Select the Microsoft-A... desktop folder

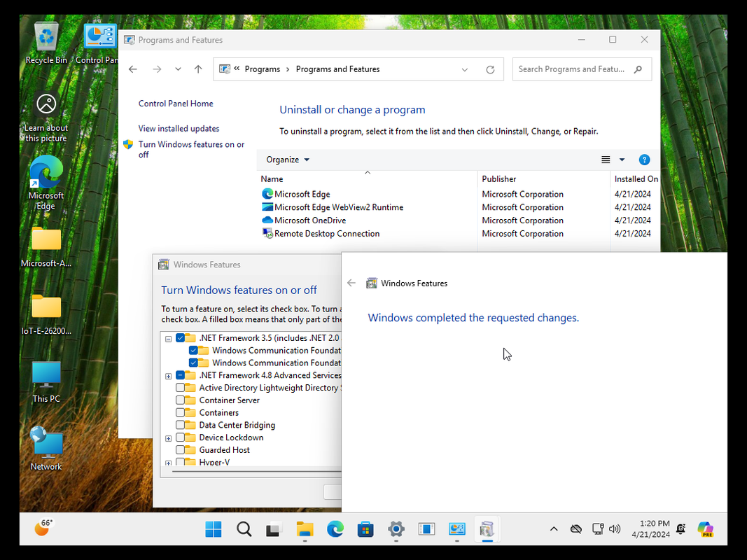46,246
